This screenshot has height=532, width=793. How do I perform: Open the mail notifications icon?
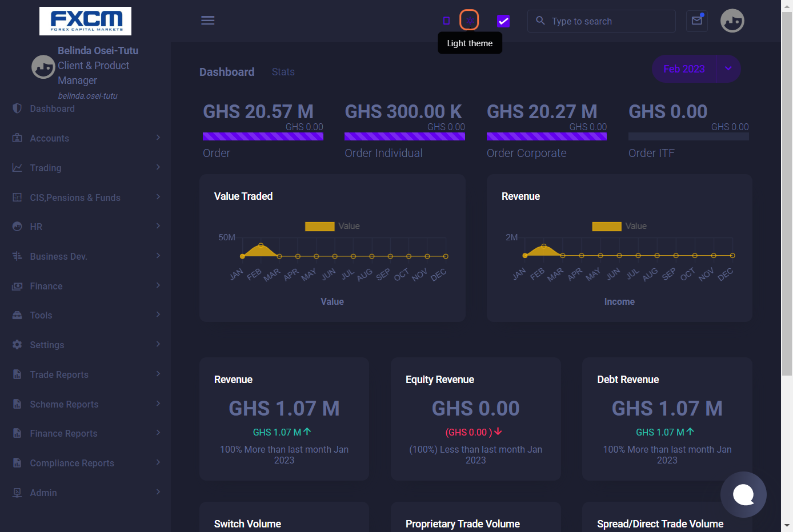tap(697, 21)
